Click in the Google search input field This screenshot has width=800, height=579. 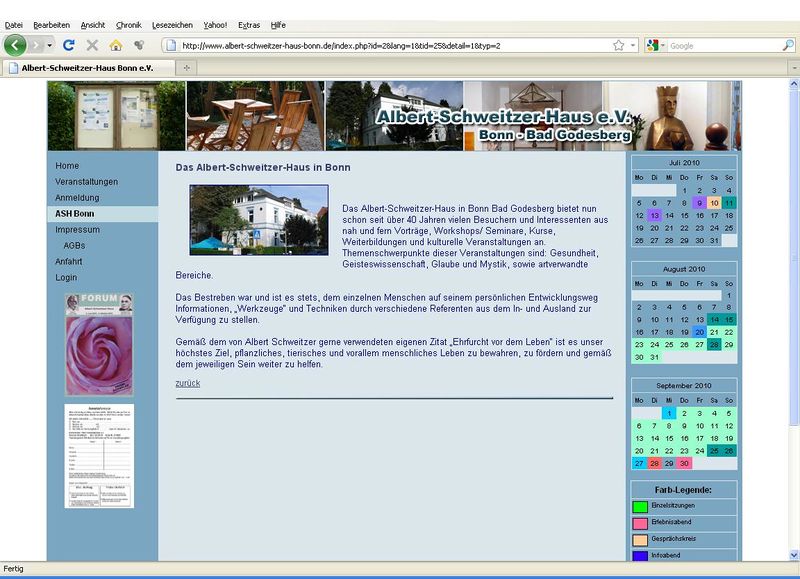pos(720,45)
